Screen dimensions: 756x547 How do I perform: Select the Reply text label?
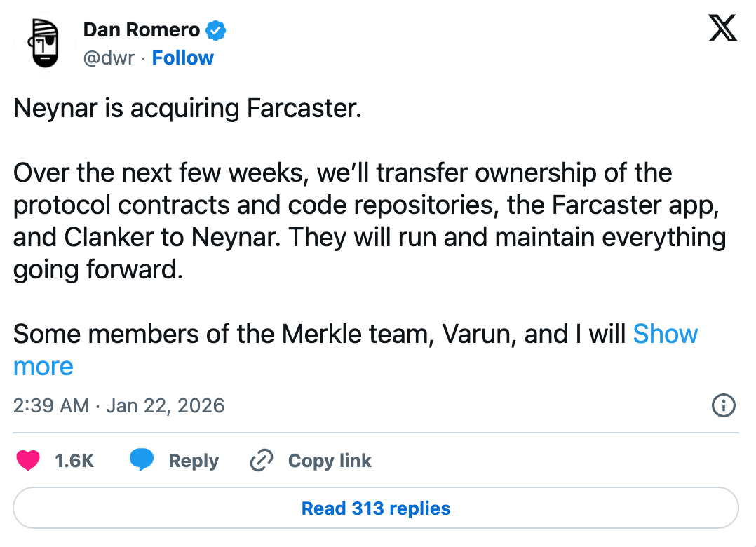194,461
